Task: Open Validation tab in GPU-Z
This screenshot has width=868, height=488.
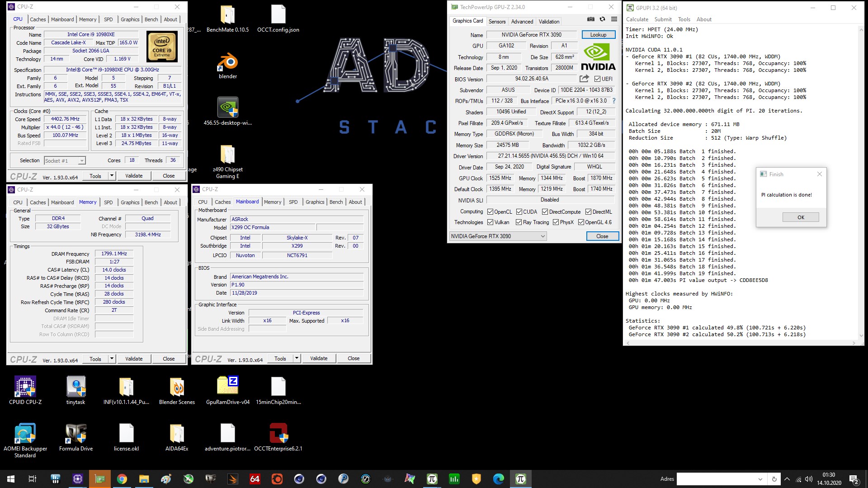Action: 549,21
